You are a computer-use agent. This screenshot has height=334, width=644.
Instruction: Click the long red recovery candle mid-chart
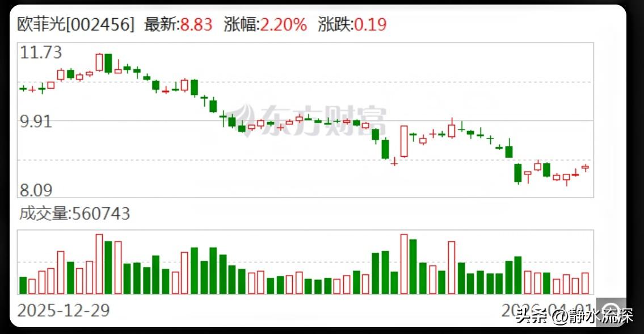(403, 142)
